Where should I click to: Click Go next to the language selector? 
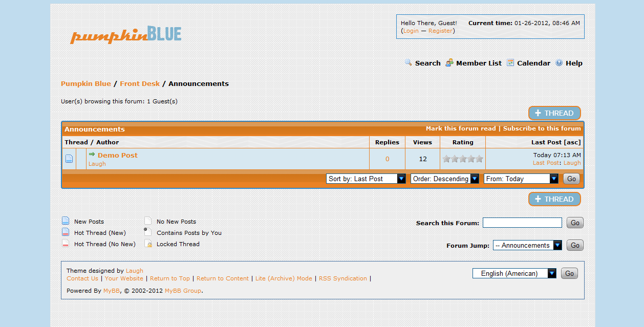click(569, 273)
